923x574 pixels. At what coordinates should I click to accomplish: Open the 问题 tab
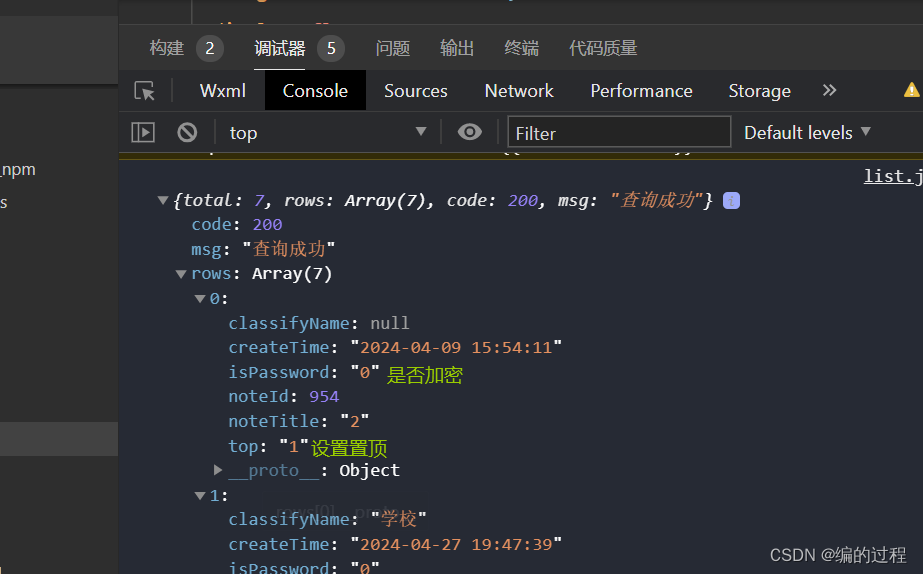click(x=393, y=48)
